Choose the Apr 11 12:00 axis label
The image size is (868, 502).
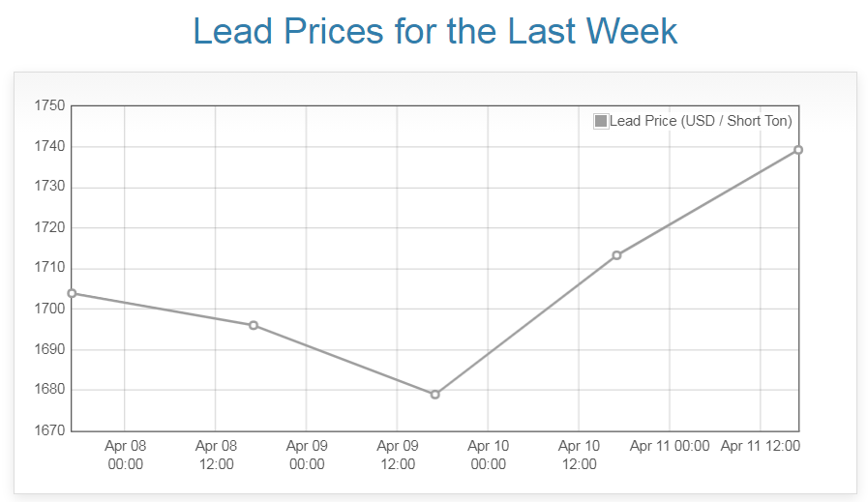[761, 446]
